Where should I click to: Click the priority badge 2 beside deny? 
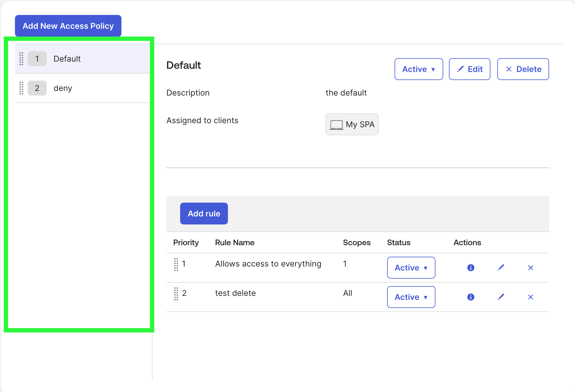pyautogui.click(x=37, y=88)
